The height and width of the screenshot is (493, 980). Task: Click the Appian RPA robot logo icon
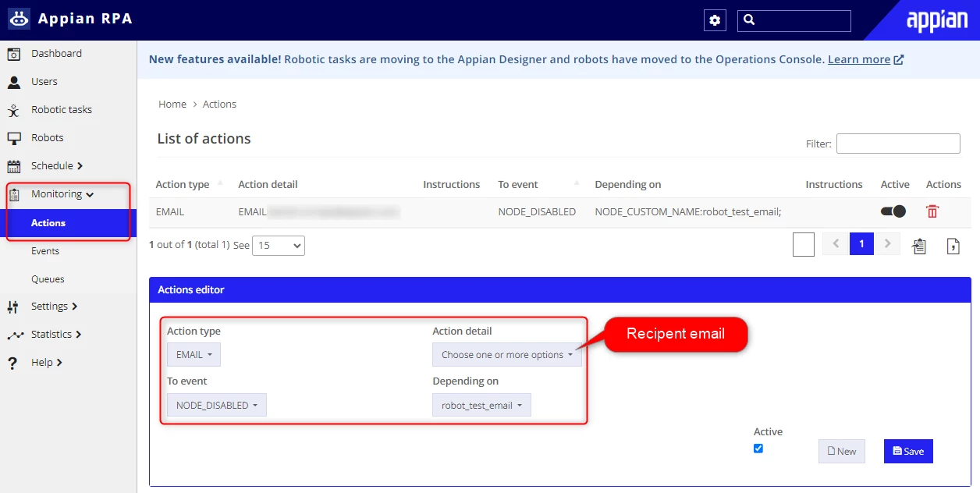coord(19,19)
